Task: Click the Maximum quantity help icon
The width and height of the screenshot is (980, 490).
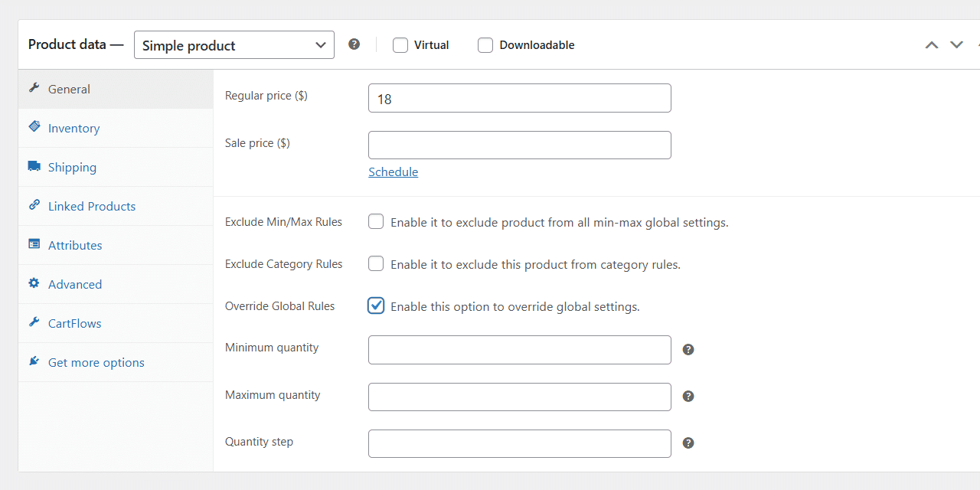Action: 688,396
